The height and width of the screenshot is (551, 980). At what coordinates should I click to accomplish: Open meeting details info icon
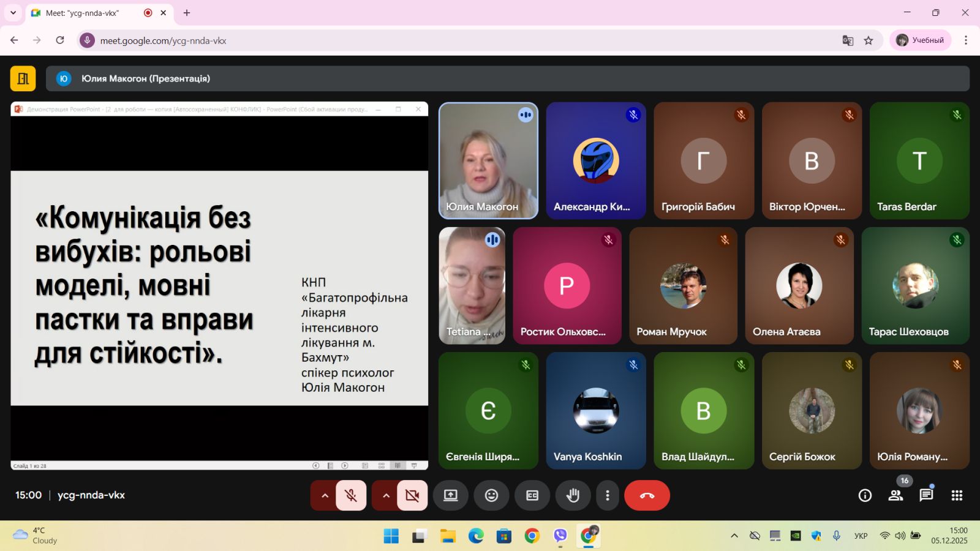click(x=865, y=495)
